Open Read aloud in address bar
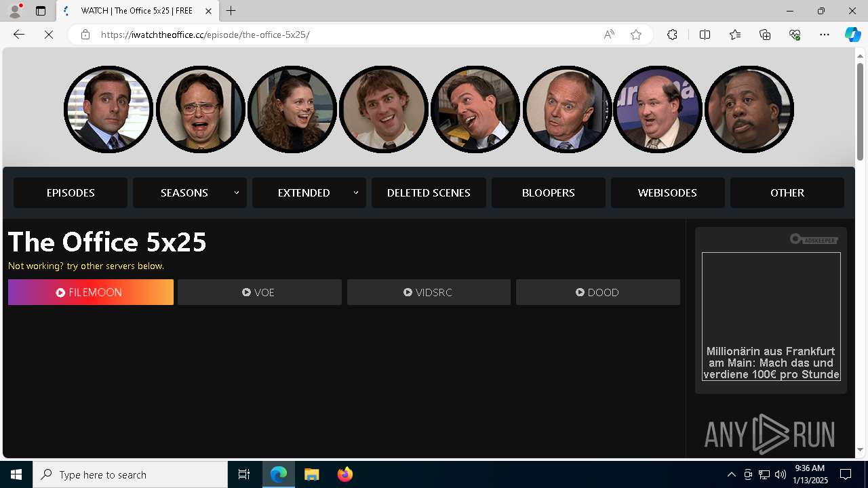The height and width of the screenshot is (488, 868). tap(609, 35)
